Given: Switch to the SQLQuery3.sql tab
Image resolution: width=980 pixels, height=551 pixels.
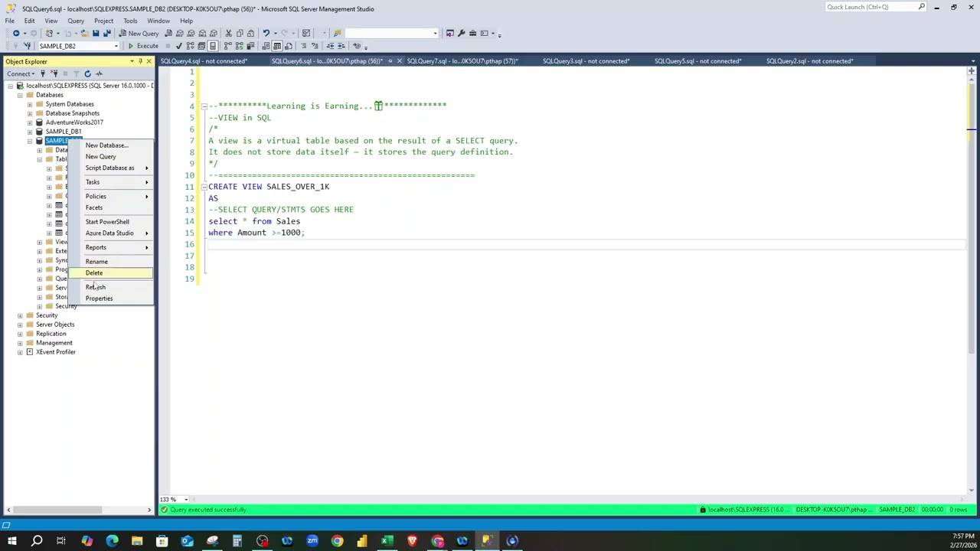Looking at the screenshot, I should pos(586,61).
